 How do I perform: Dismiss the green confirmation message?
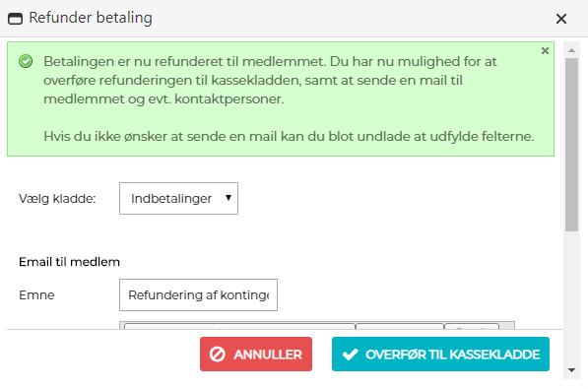click(x=545, y=50)
